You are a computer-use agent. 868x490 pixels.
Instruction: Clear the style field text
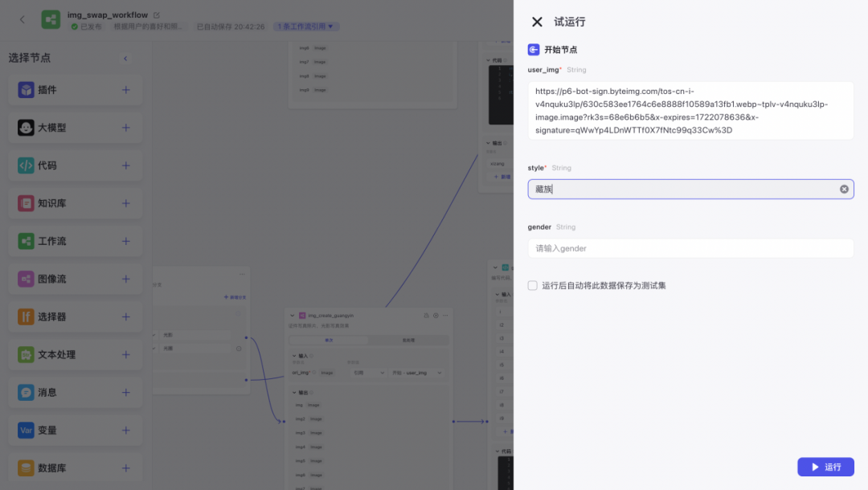click(x=844, y=189)
